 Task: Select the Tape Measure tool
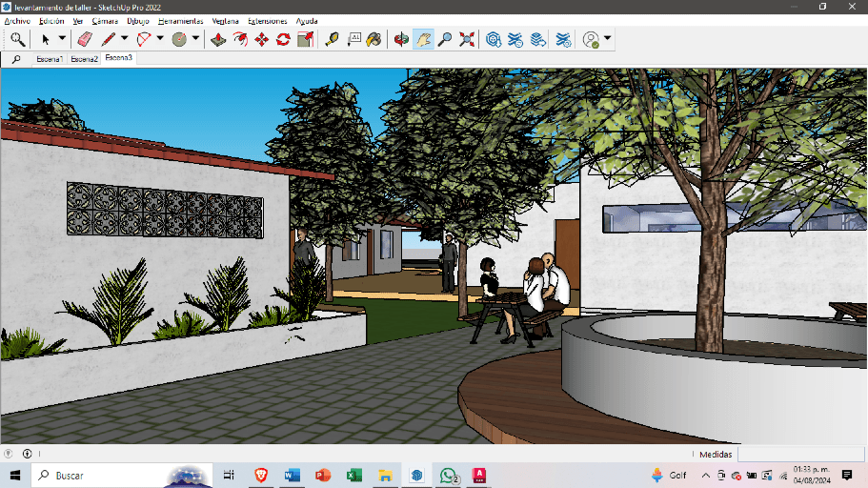click(332, 39)
